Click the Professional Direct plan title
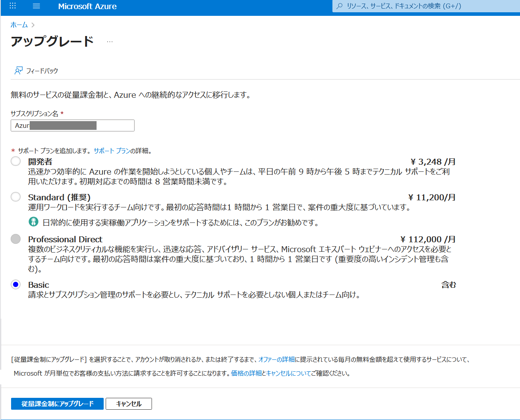This screenshot has width=520, height=420. pos(65,239)
